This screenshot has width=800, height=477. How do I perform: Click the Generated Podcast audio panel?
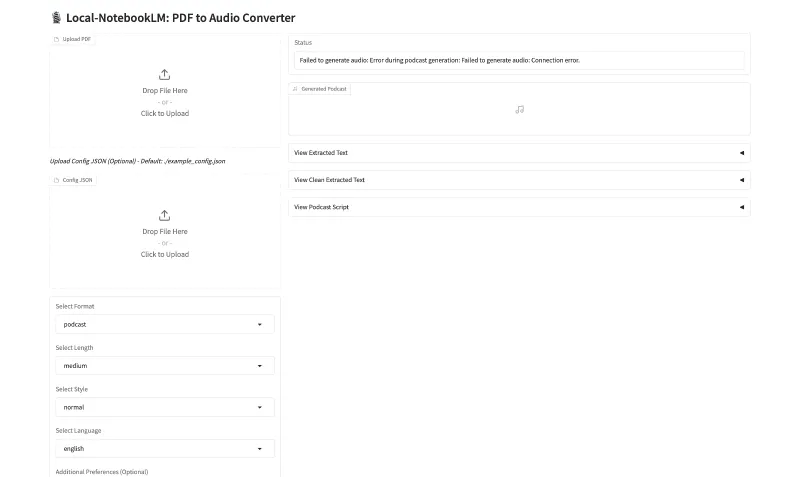(519, 115)
